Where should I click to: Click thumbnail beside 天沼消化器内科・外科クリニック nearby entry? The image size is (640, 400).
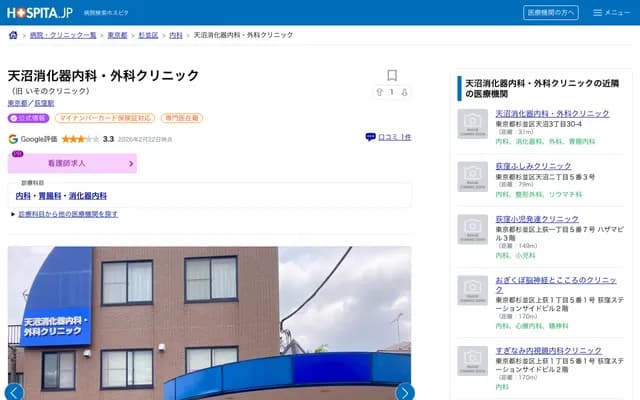473,124
